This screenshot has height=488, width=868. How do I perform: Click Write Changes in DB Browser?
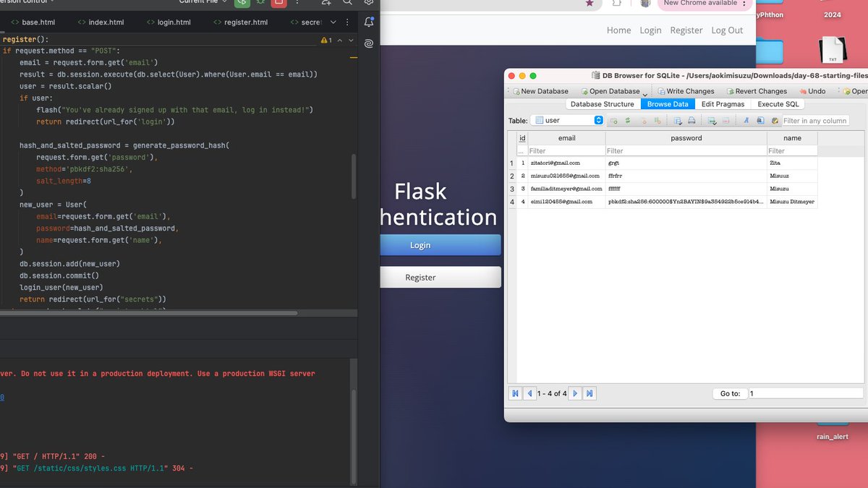[685, 91]
